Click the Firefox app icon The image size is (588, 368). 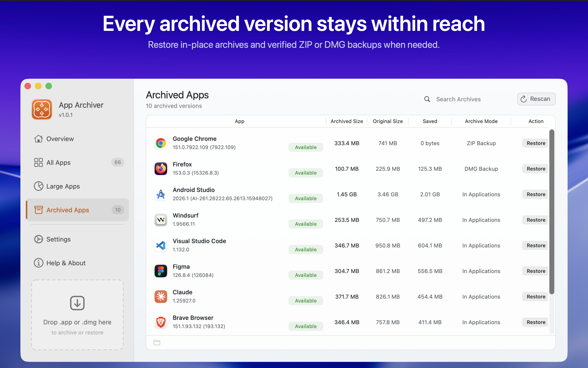click(x=161, y=169)
